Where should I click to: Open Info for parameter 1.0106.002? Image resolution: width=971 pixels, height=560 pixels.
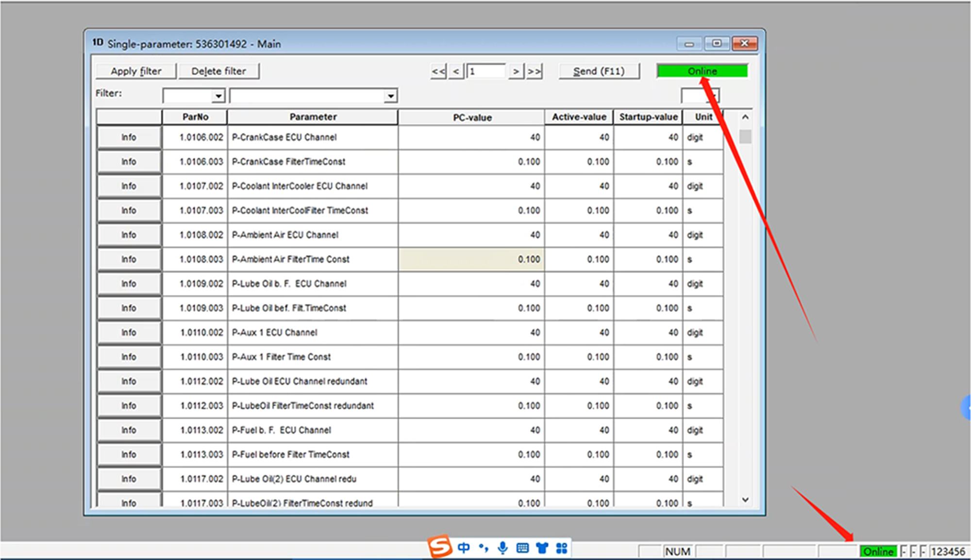129,137
